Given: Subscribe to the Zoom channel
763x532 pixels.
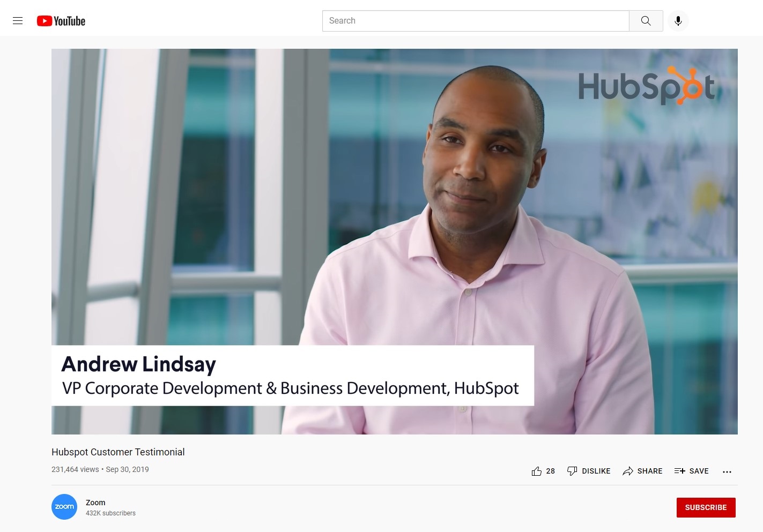Looking at the screenshot, I should (706, 507).
